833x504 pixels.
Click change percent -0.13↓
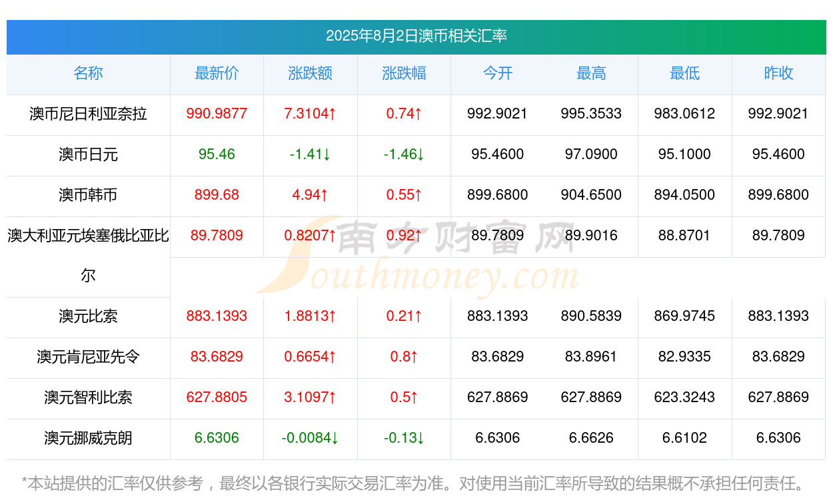click(404, 438)
